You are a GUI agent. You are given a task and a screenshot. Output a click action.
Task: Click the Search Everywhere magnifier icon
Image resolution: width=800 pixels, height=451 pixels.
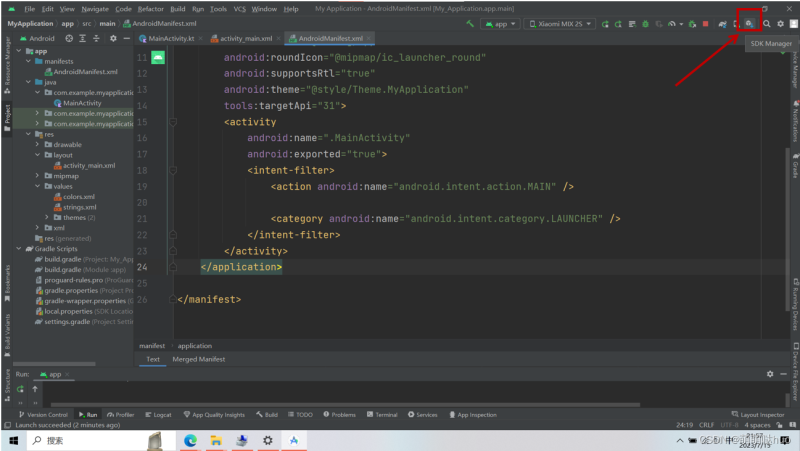click(x=766, y=23)
